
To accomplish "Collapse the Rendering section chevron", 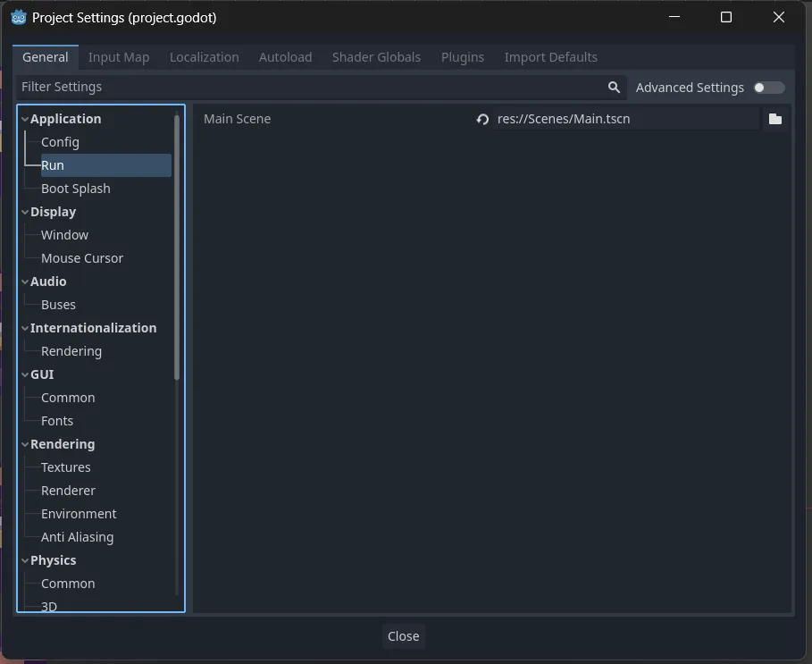I will click(x=25, y=444).
